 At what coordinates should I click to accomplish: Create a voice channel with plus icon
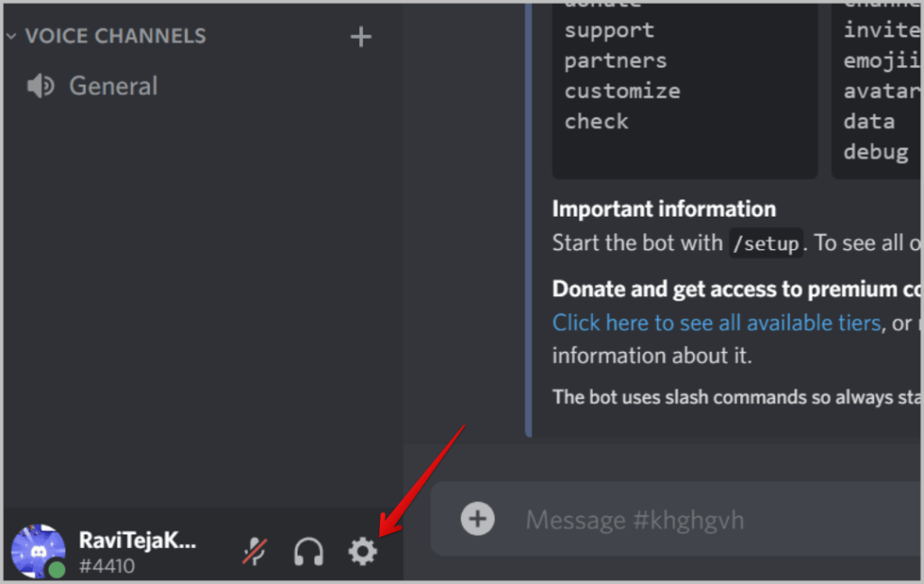(361, 37)
